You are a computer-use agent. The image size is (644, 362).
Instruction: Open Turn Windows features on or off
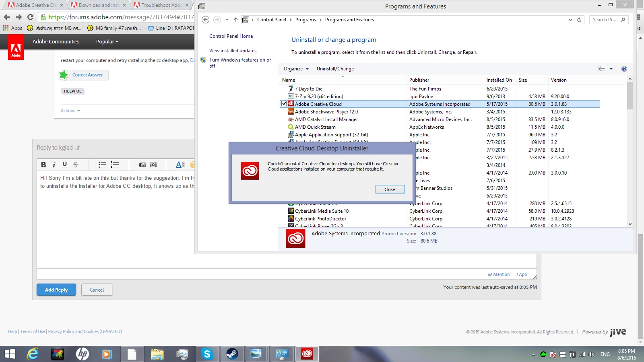pos(240,63)
